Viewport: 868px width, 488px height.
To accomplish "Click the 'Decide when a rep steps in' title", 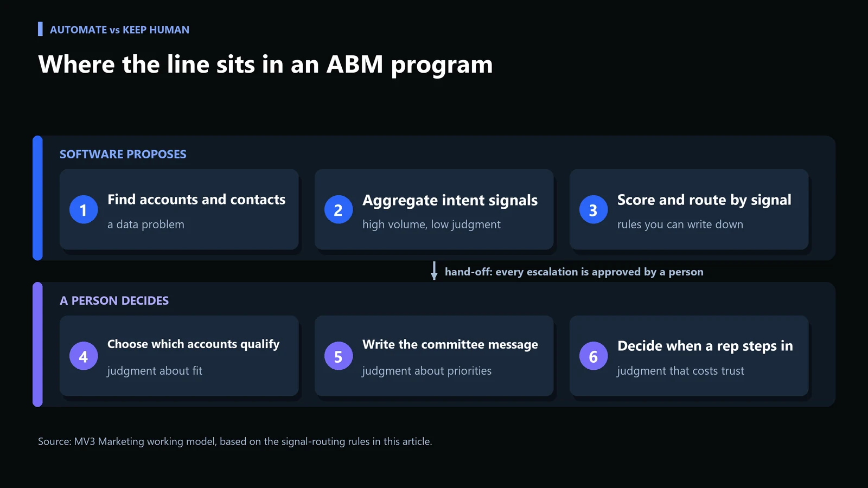I will [705, 346].
